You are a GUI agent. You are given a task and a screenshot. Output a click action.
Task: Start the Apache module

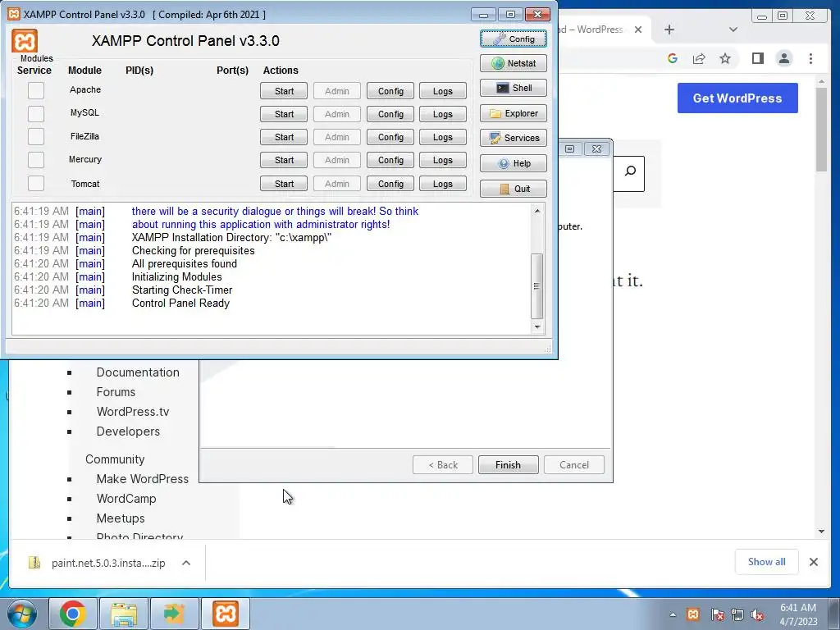point(284,91)
